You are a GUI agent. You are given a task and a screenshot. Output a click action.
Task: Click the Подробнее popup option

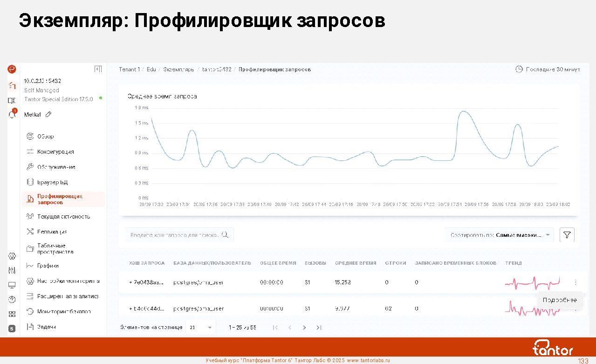pyautogui.click(x=560, y=300)
